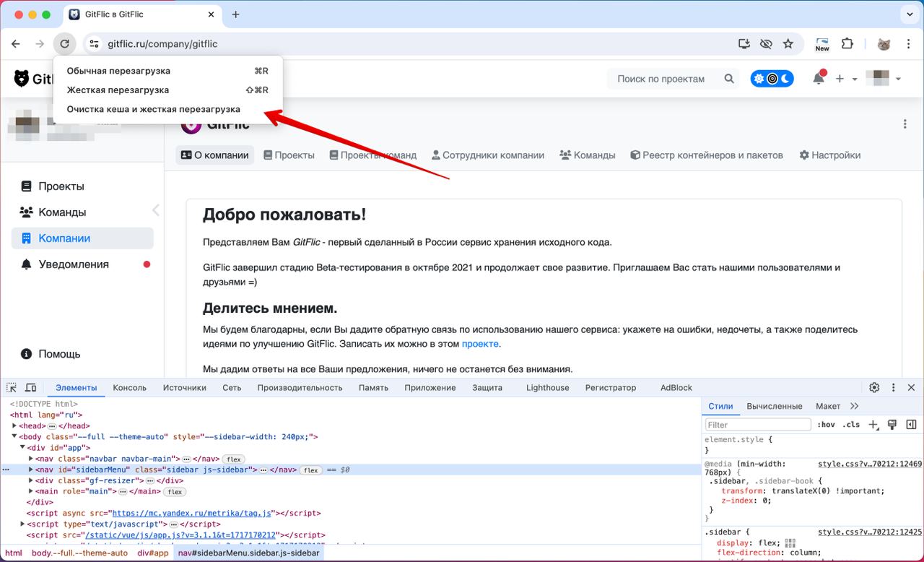Open 'Команды' in the left sidebar

[82, 212]
